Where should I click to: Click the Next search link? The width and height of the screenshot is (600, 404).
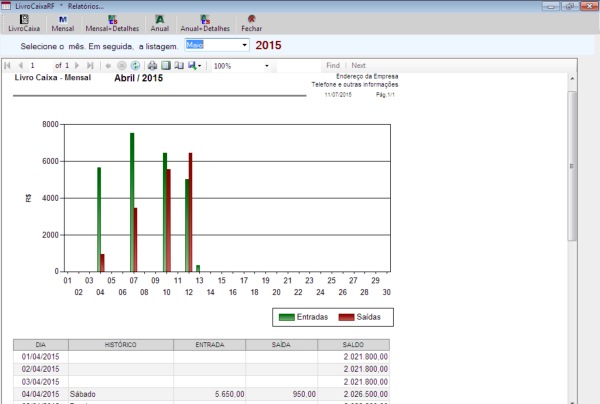coord(358,65)
